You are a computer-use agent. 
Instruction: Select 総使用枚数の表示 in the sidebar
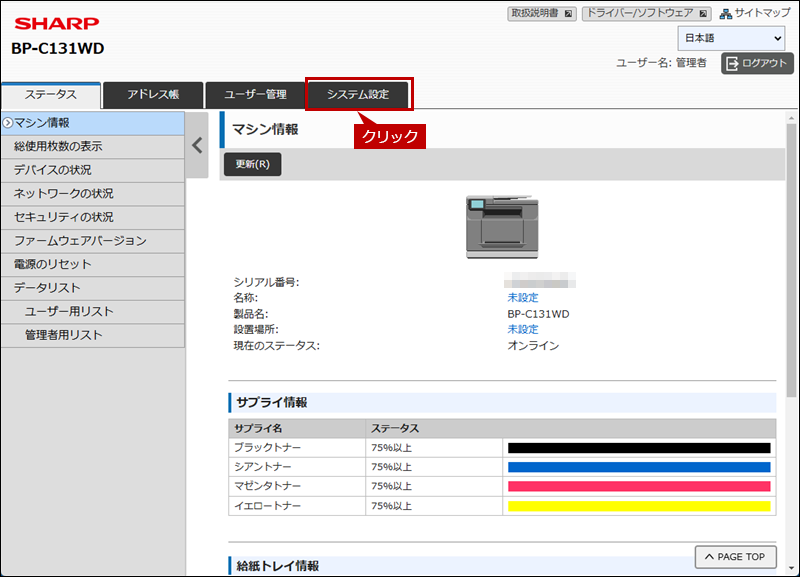click(x=58, y=146)
